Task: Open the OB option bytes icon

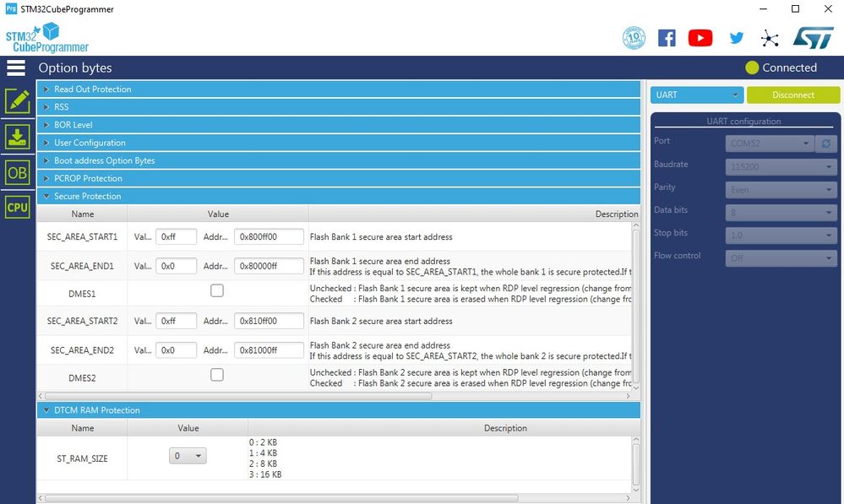Action: tap(17, 173)
